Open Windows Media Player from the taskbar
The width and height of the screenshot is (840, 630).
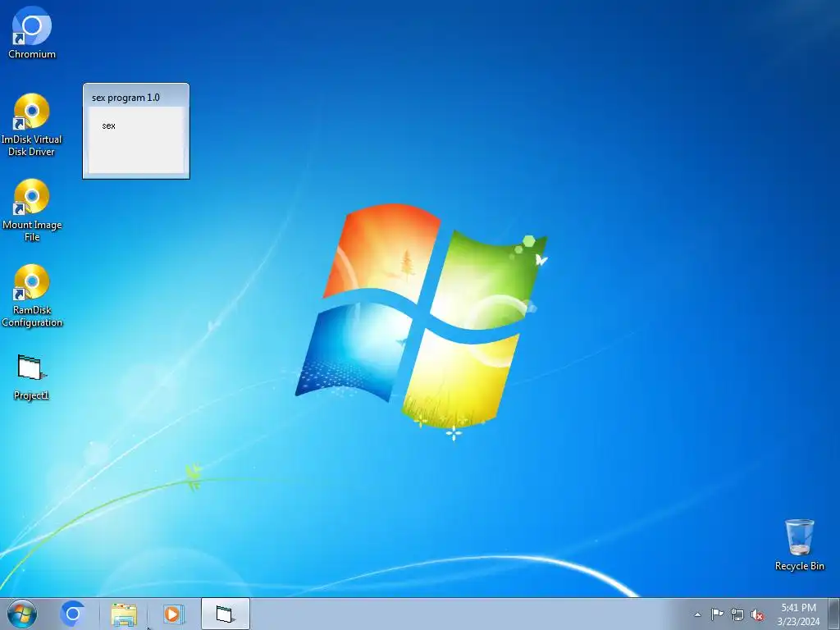coord(173,614)
